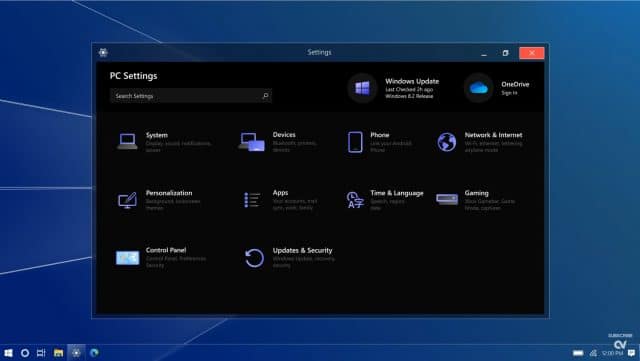Viewport: 640px width, 361px height.
Task: Select the Apps label
Action: click(280, 193)
